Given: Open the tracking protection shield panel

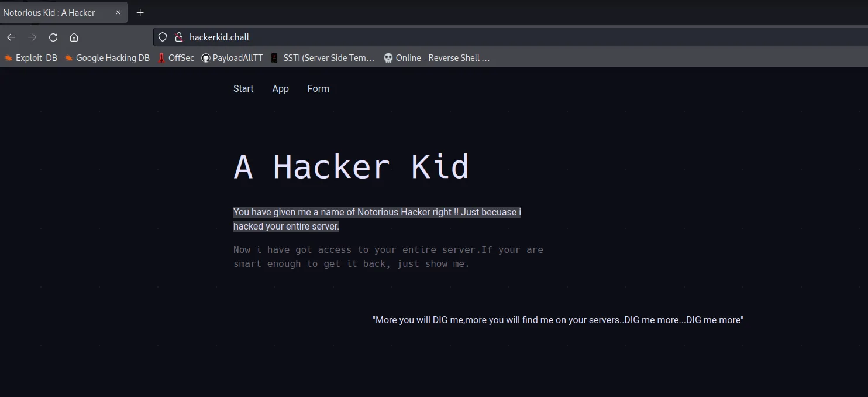Looking at the screenshot, I should pyautogui.click(x=163, y=37).
